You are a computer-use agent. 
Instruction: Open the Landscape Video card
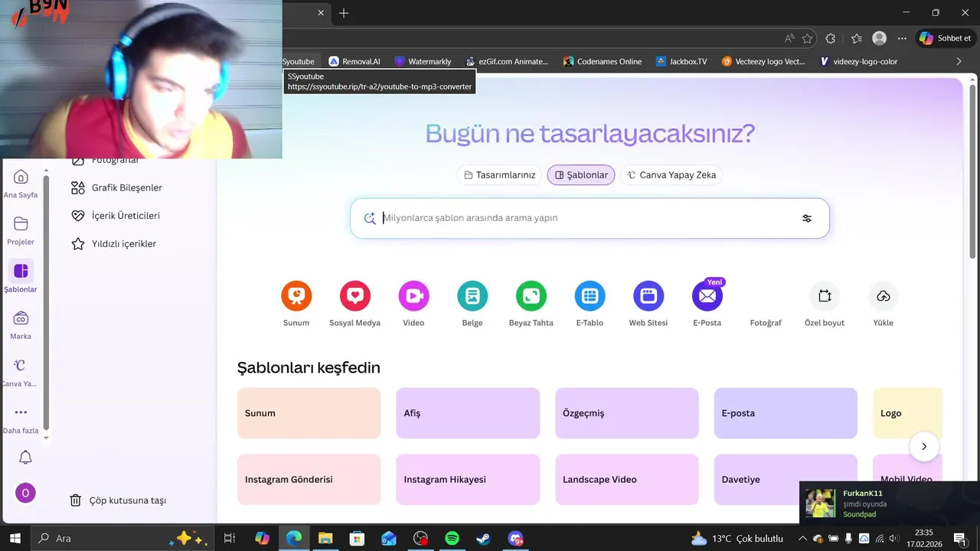626,480
